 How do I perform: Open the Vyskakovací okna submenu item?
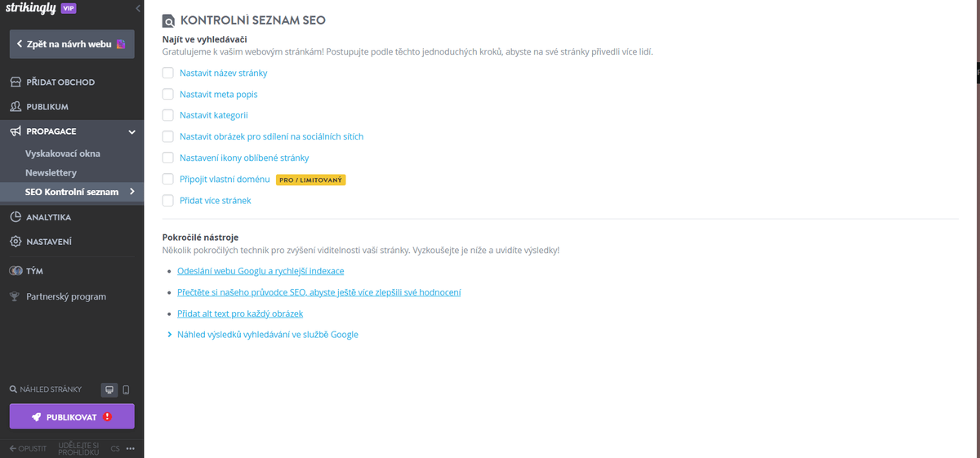63,153
